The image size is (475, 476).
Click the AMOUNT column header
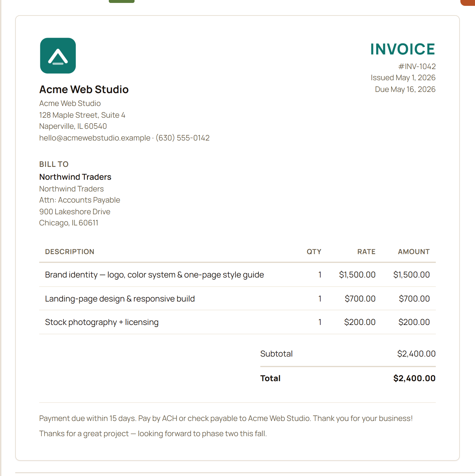414,252
